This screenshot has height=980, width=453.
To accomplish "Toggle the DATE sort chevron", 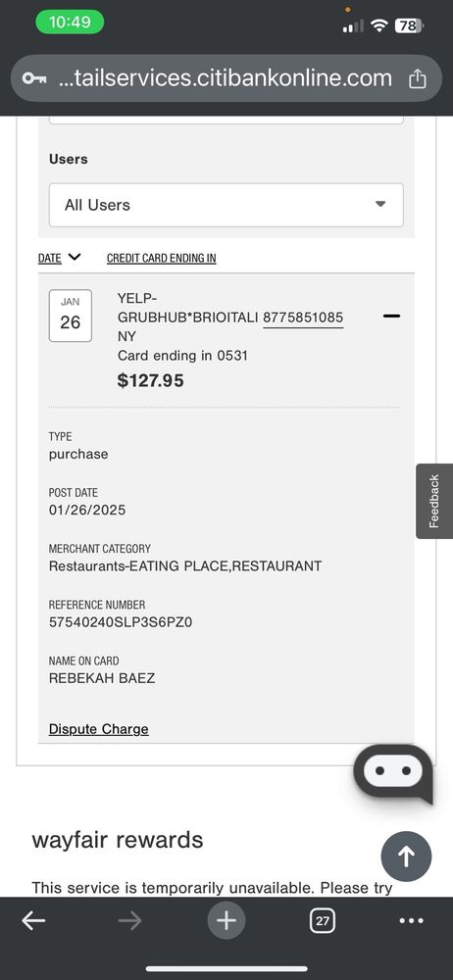I will click(75, 257).
